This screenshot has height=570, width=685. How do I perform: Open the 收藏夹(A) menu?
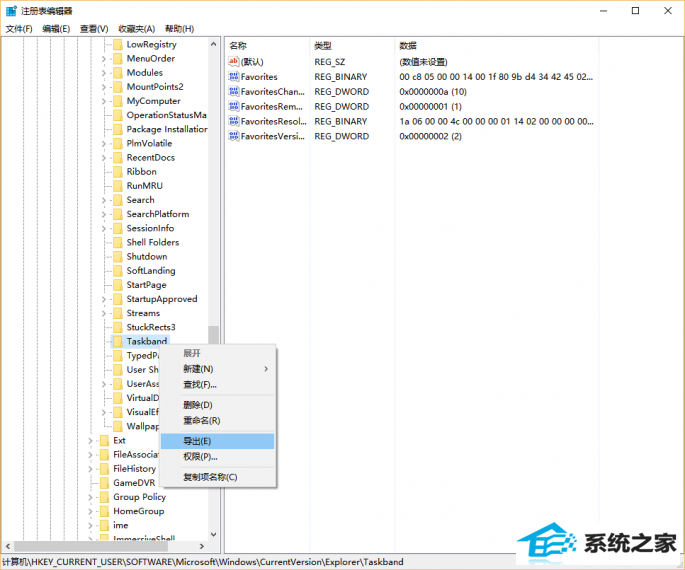pos(136,29)
